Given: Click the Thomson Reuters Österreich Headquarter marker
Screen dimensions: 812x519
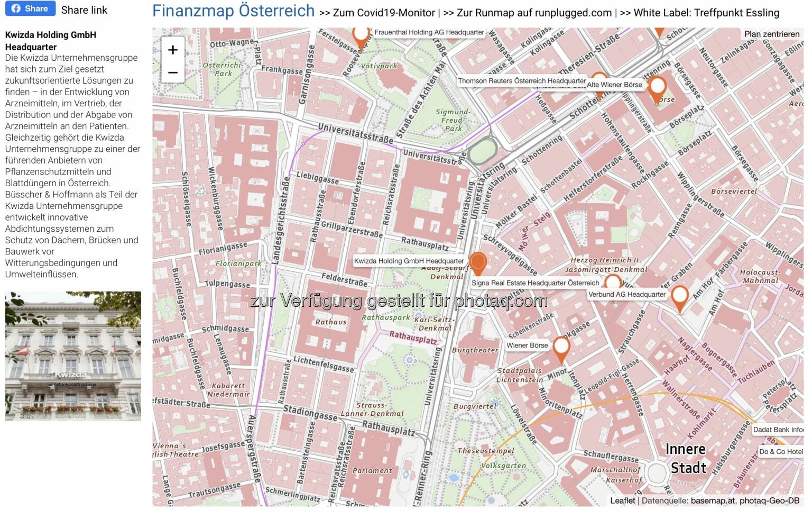Looking at the screenshot, I should (598, 78).
